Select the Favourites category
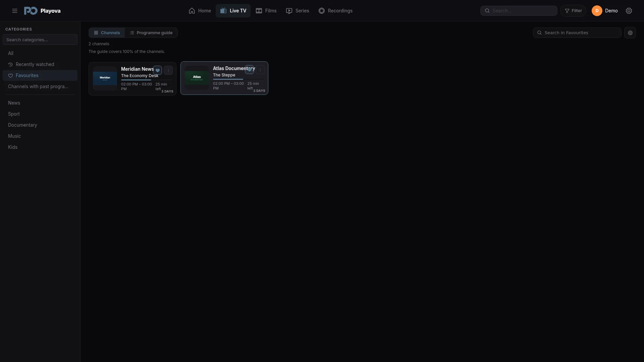Screen dimensions: 644x362 click(x=40, y=75)
